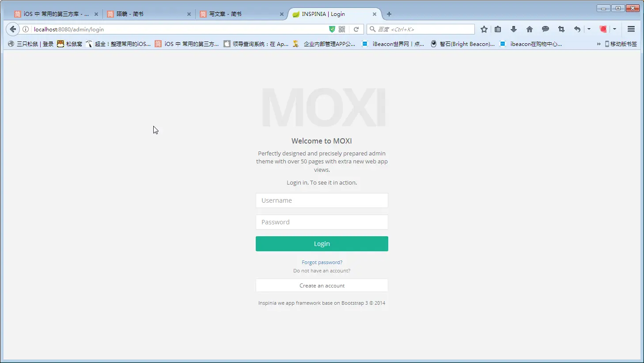Open 'iOS 中 常用的第三方...' bookmark in bookmarks bar

tap(187, 44)
